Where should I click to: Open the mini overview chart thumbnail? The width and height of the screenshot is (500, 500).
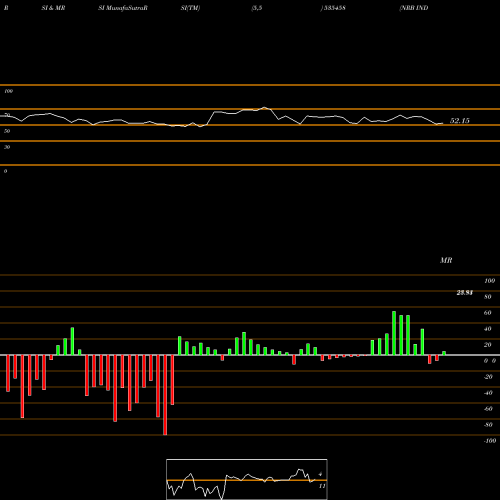(x=247, y=479)
